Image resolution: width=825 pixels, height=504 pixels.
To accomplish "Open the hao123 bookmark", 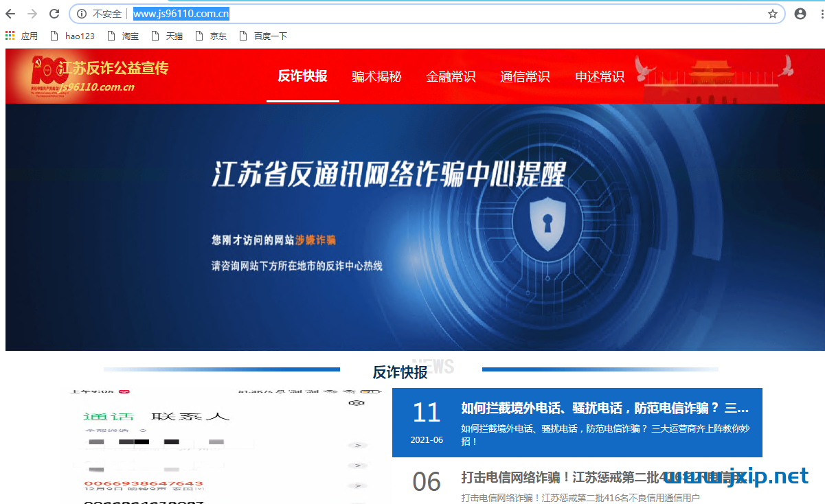I will (73, 36).
